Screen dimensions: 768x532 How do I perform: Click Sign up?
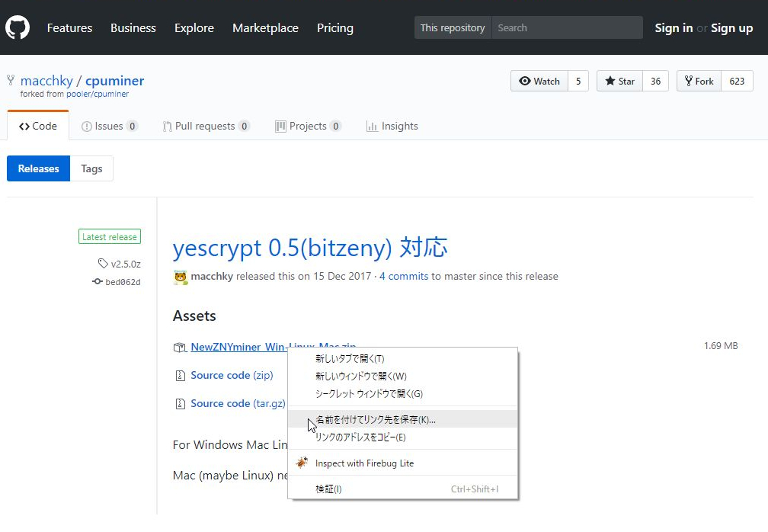coord(731,28)
